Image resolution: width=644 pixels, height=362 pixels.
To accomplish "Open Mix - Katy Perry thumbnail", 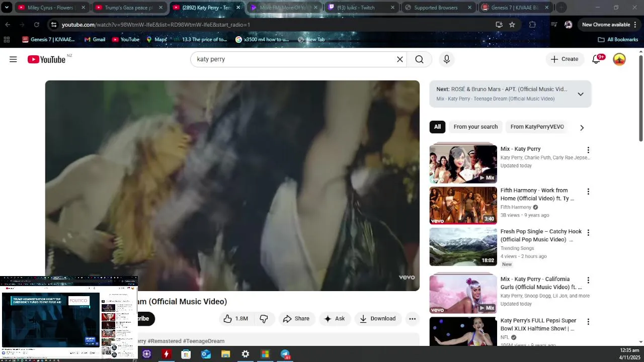I will point(463,164).
